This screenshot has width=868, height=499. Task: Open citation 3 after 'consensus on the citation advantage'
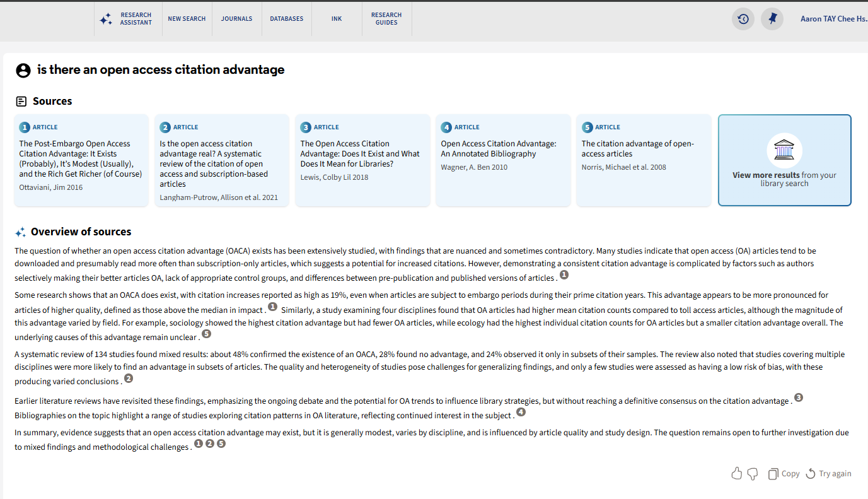tap(799, 397)
